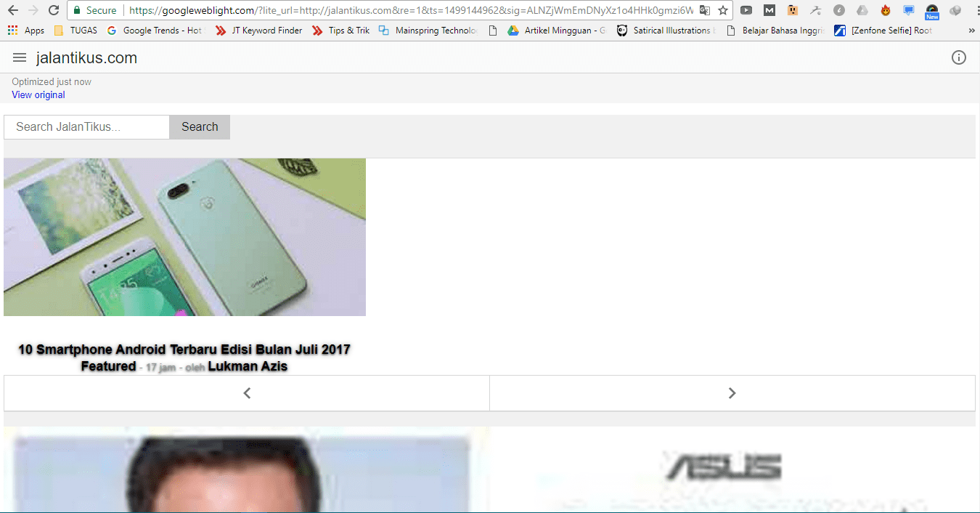Open the jalantikus.com hamburger menu
Image resolution: width=980 pixels, height=513 pixels.
click(x=20, y=57)
